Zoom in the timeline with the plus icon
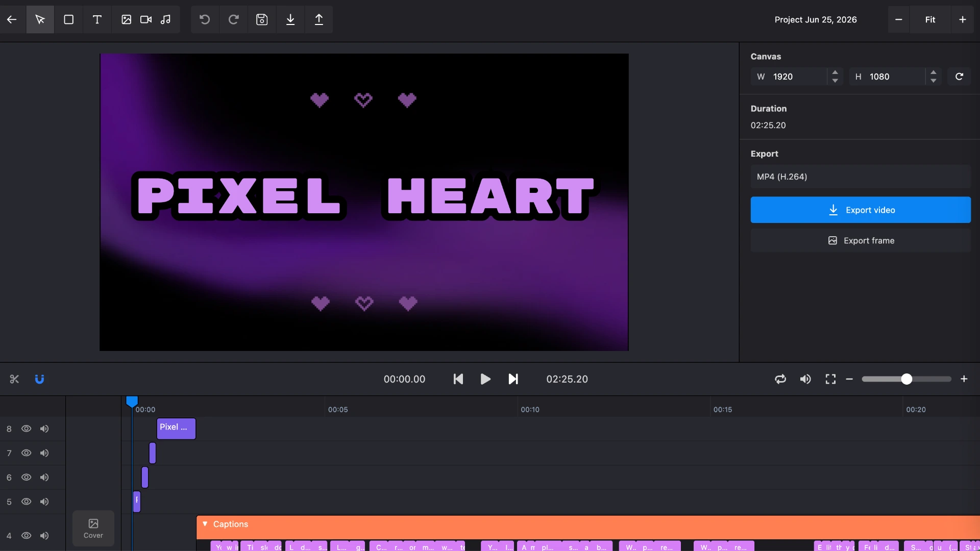 click(x=964, y=379)
